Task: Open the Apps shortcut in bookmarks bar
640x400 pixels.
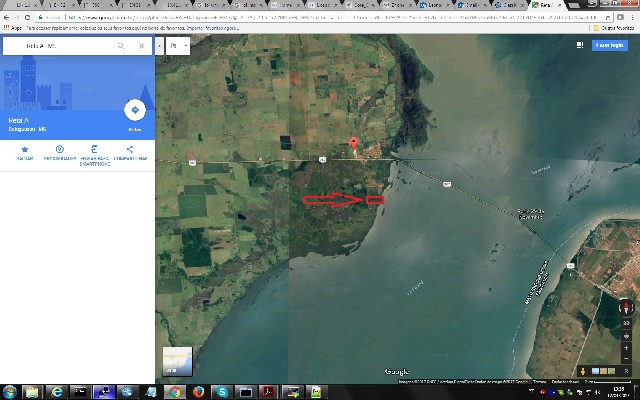Action: coord(12,28)
